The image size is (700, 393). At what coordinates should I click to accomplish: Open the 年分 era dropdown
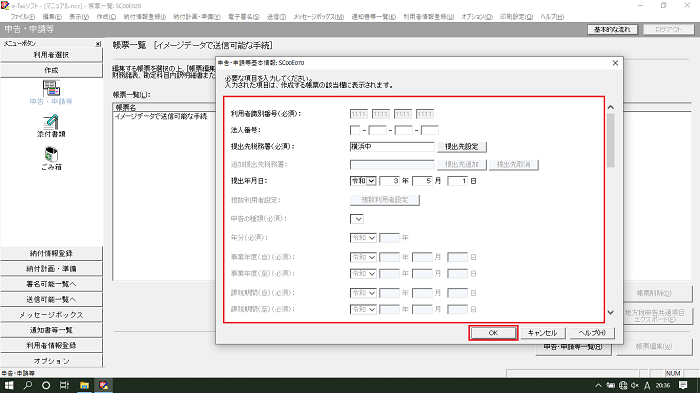click(x=363, y=238)
